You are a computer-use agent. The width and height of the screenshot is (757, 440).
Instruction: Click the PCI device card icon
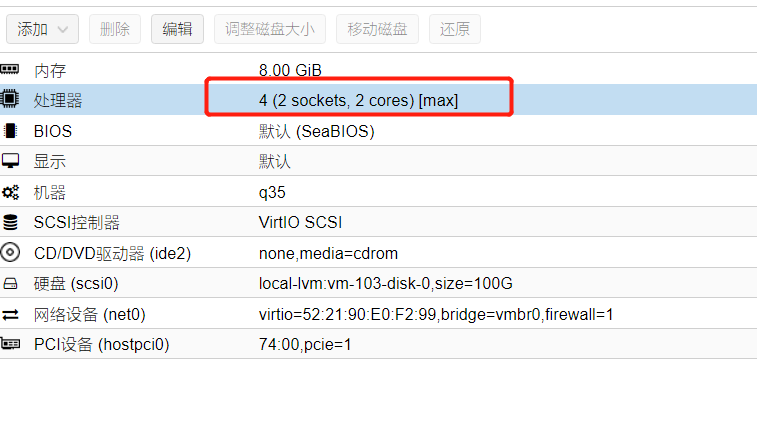pos(11,344)
